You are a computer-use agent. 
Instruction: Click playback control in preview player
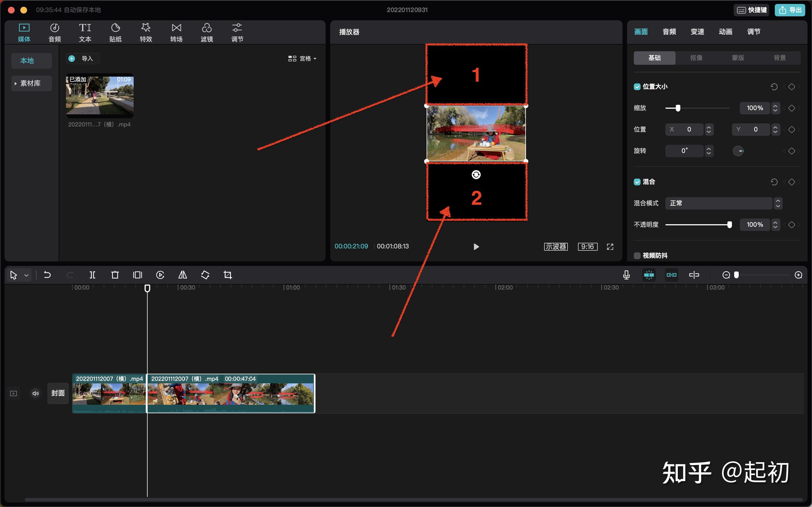(x=475, y=246)
